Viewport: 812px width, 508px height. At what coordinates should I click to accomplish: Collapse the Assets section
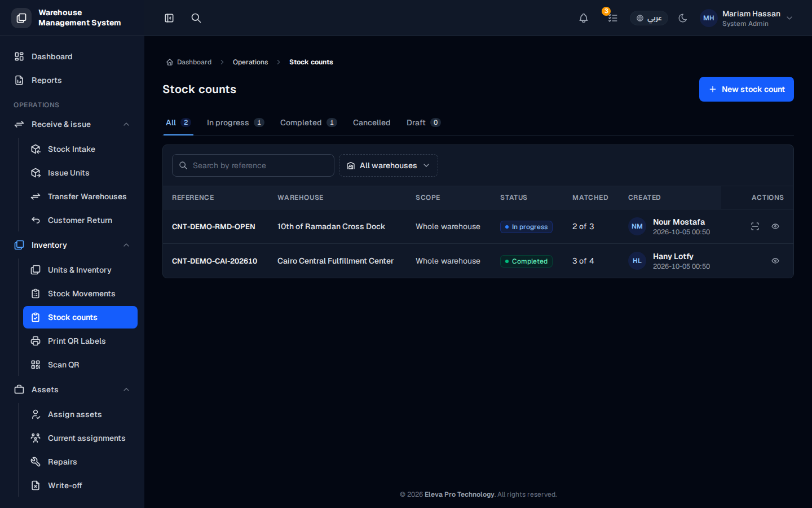[72, 389]
